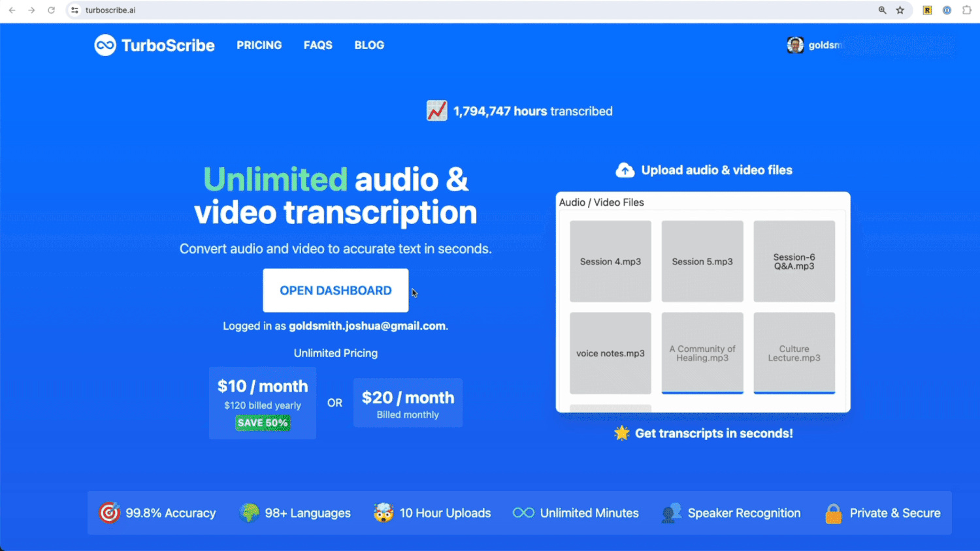Viewport: 980px width, 551px height.
Task: Open the PRICING menu item
Action: (259, 44)
